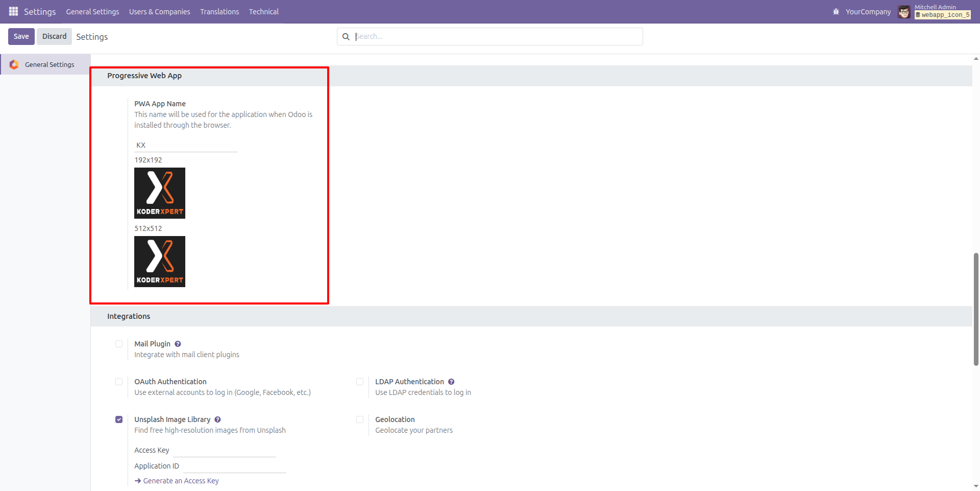The width and height of the screenshot is (980, 491).
Task: Click the LDAP Authentication label
Action: [409, 382]
